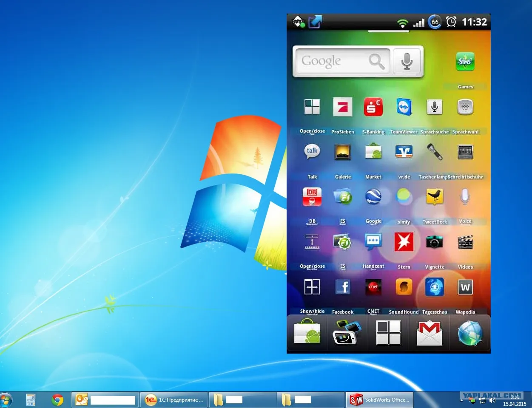Tap the 11:32 phone clock
Viewport: 532px width, 408px height.
pyautogui.click(x=474, y=22)
